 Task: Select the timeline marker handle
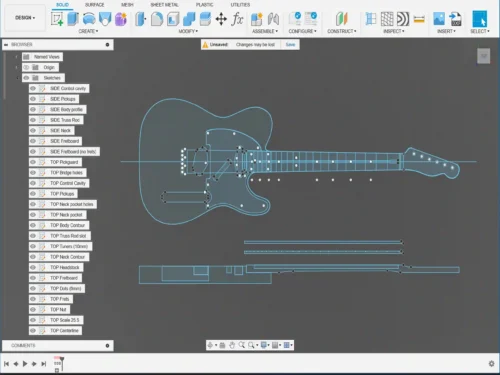click(62, 363)
